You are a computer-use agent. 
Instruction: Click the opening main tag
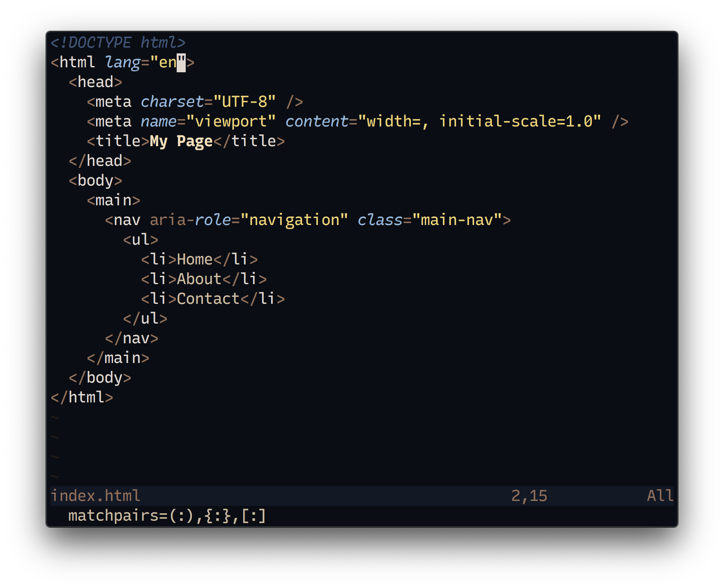[113, 200]
